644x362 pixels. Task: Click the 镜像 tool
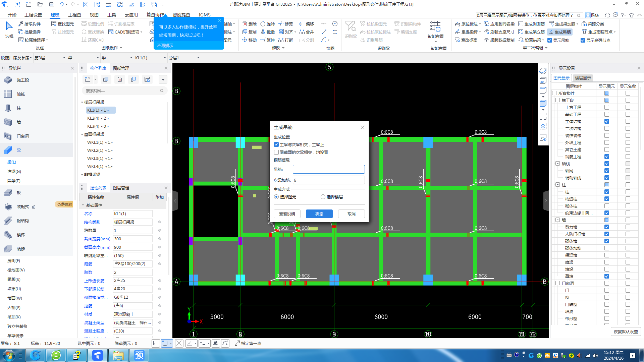pyautogui.click(x=268, y=32)
